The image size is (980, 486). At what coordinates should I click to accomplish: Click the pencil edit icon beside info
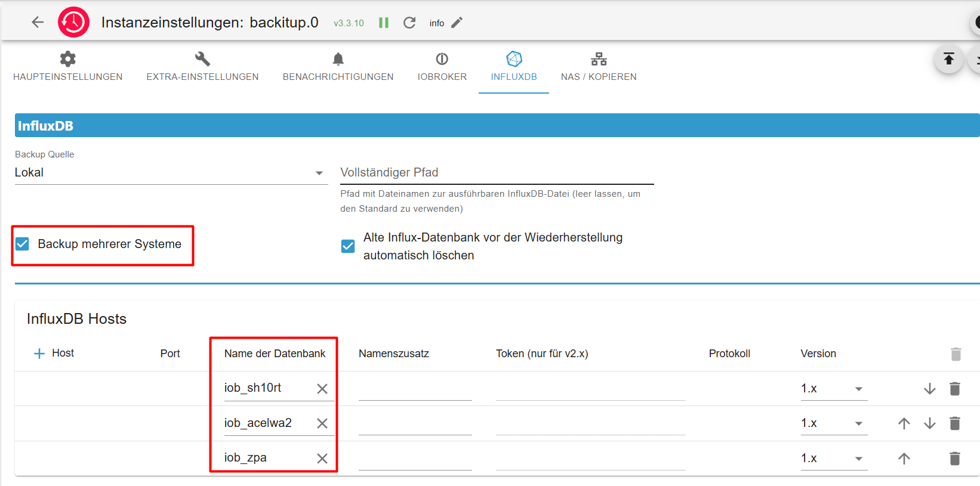coord(457,23)
